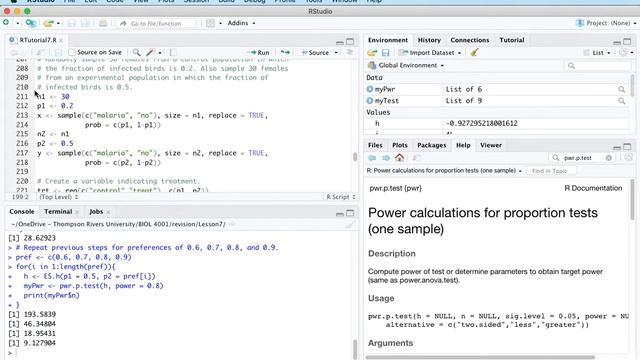The width and height of the screenshot is (640, 360).
Task: Expand the myPwr list object
Action: point(370,89)
